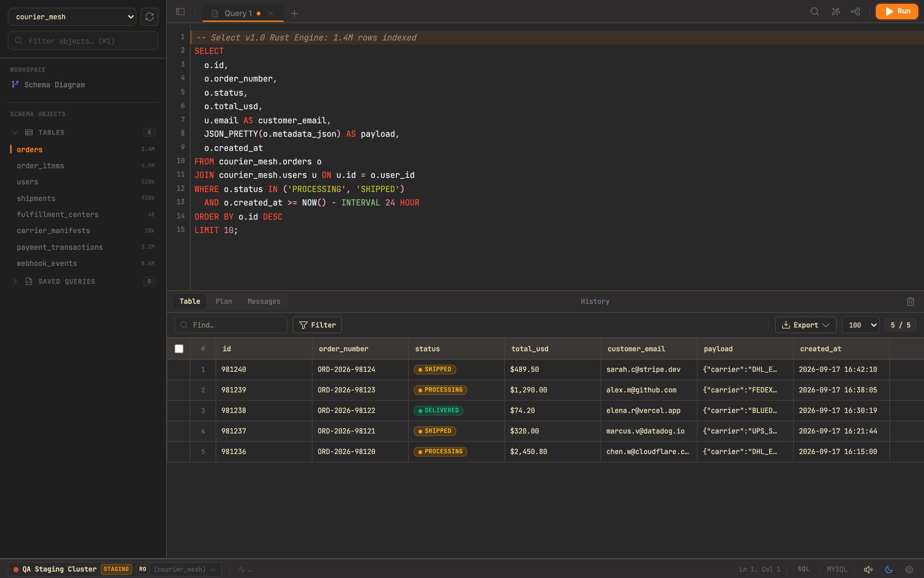Click the 5 / 5 row count
The image size is (924, 578).
point(900,325)
